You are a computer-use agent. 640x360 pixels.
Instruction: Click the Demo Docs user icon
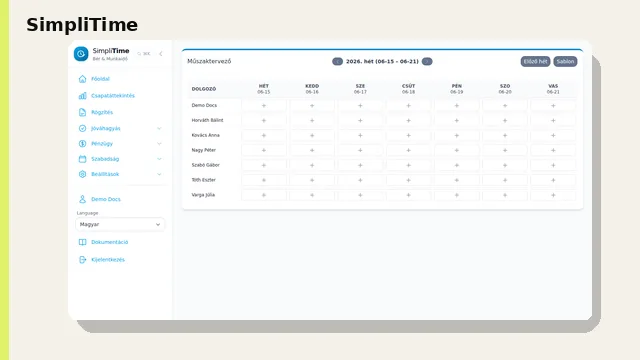82,199
